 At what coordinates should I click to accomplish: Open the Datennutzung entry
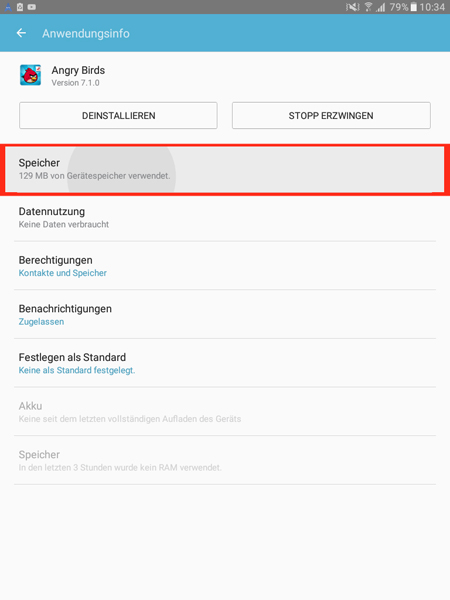tap(225, 217)
